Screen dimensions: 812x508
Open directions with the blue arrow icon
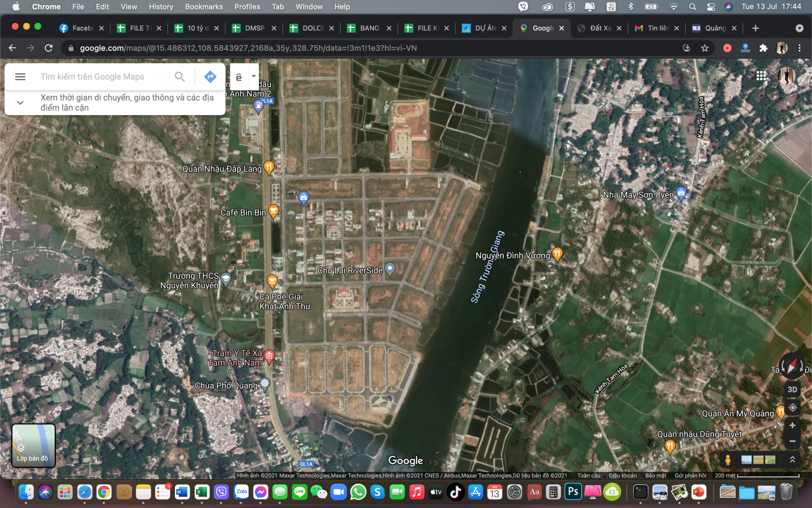coord(210,77)
